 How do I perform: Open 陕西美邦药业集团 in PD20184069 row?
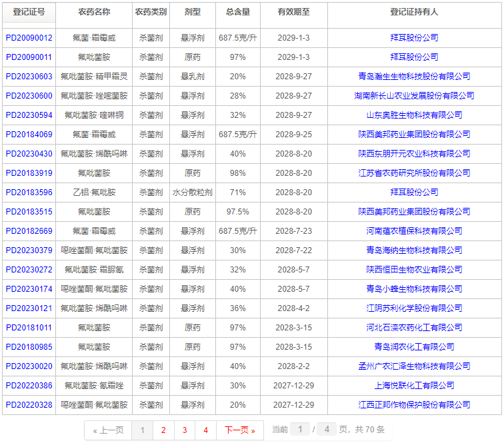pyautogui.click(x=414, y=135)
